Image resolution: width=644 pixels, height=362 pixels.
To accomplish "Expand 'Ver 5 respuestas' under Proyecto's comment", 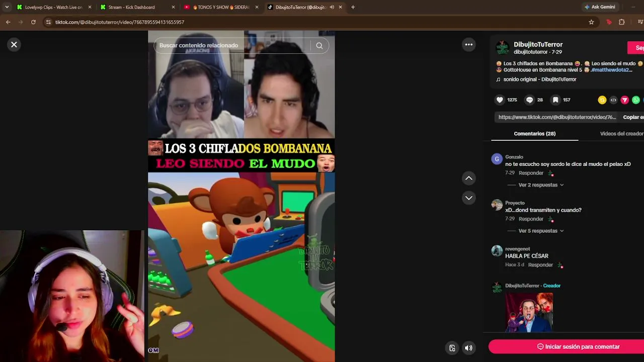I will point(541,231).
